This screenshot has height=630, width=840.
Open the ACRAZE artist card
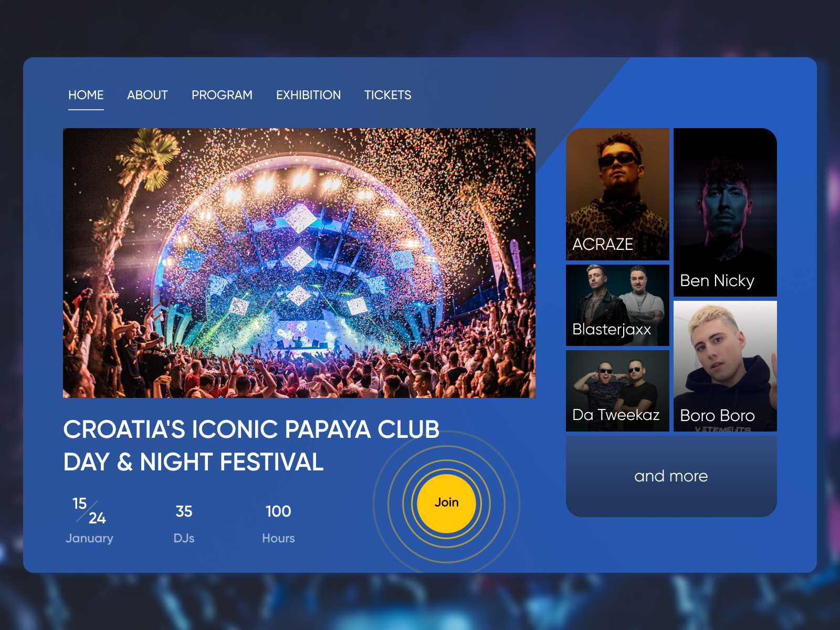click(618, 194)
